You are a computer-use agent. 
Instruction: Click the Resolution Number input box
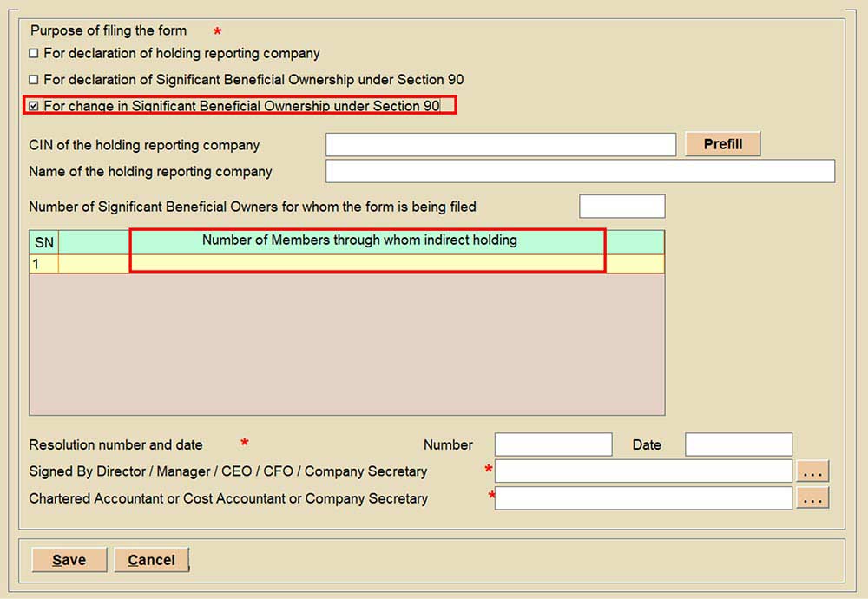553,444
